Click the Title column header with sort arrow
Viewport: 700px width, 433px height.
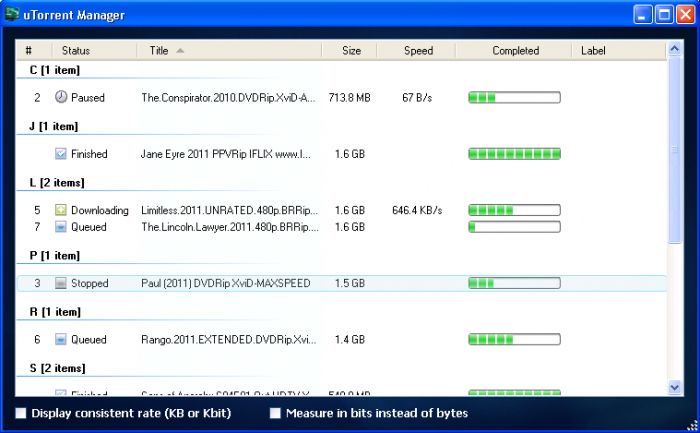point(229,50)
